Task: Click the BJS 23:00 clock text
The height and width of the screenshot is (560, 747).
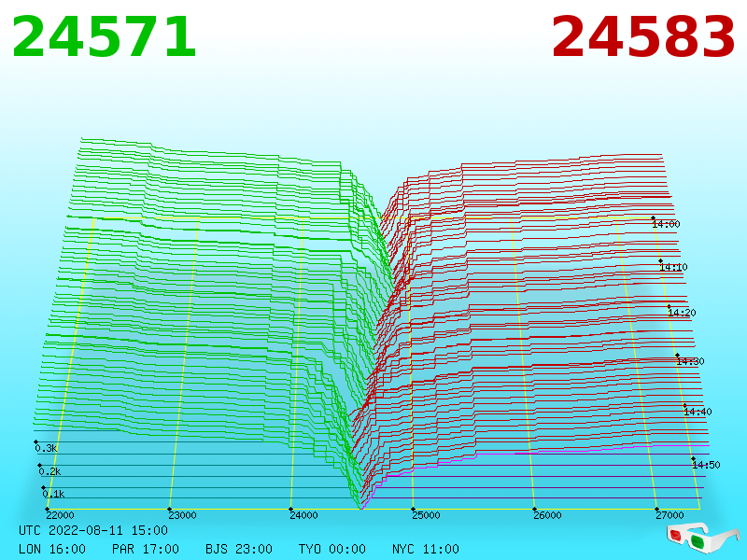Action: tap(239, 549)
